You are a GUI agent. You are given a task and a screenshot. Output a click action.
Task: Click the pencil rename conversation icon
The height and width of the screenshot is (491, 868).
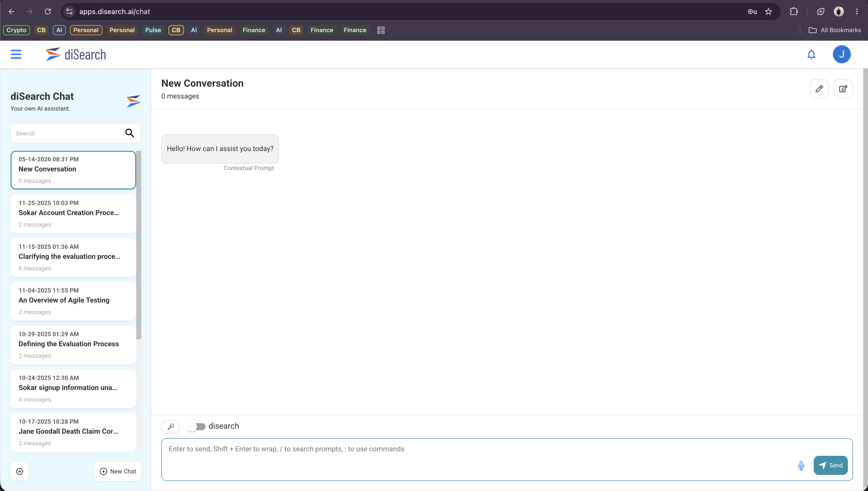point(819,89)
